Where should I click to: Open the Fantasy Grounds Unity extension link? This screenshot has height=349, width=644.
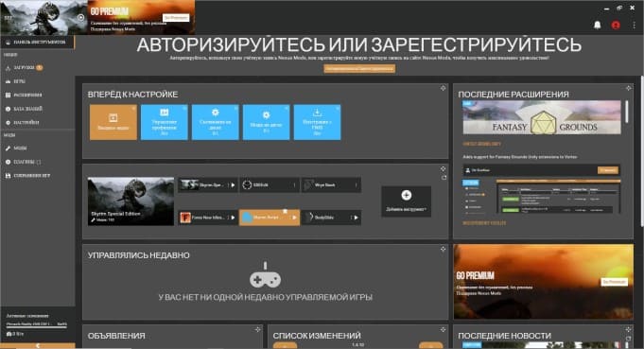482,144
